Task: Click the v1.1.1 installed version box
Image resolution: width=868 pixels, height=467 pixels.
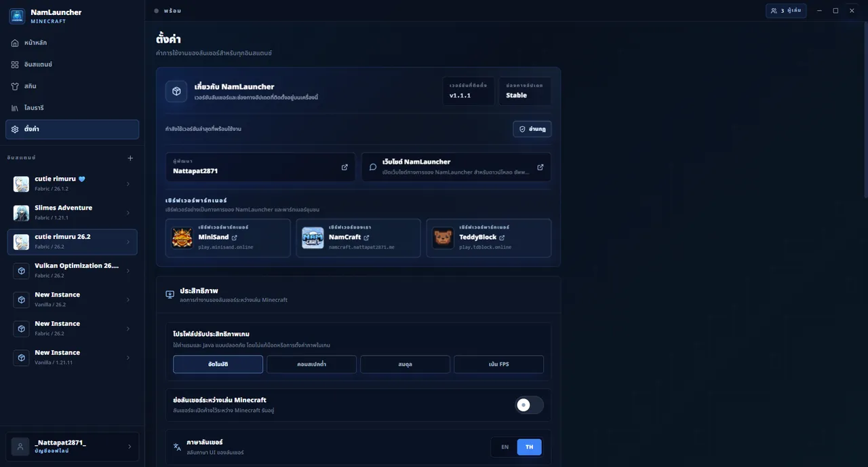Action: coord(469,91)
